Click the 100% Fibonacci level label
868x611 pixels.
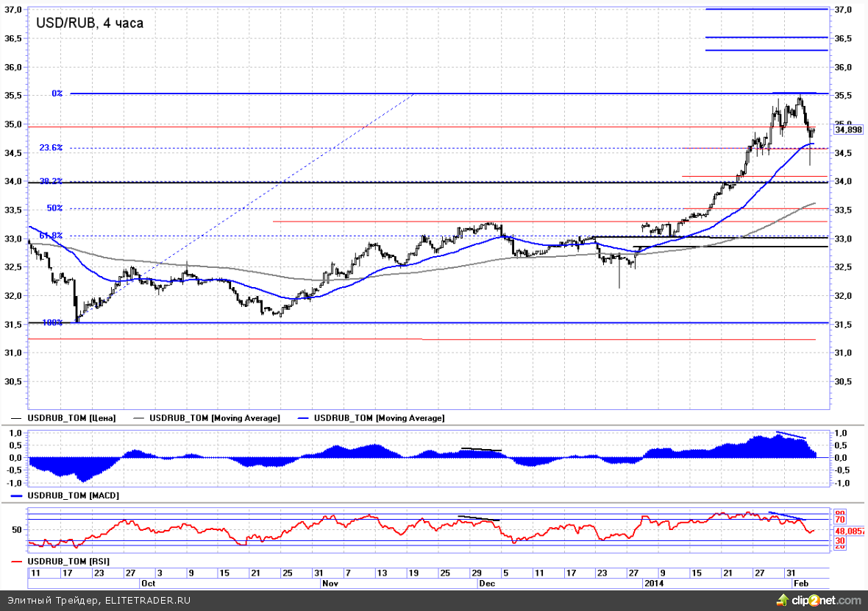coord(51,322)
